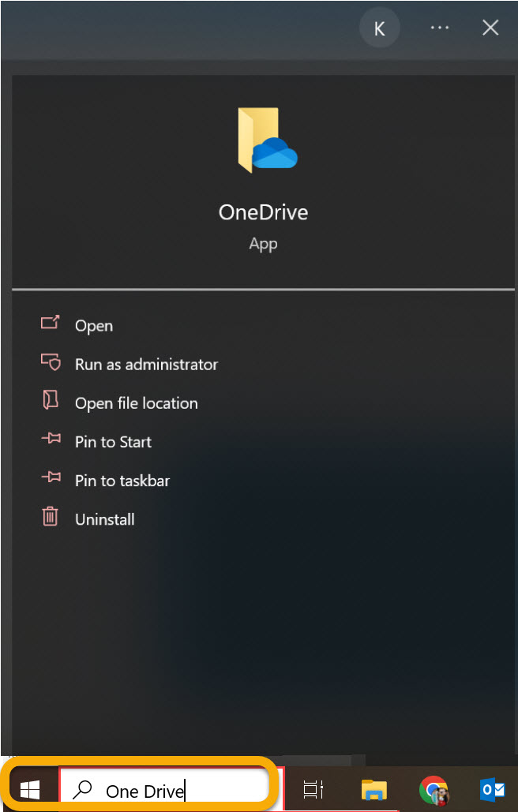Click the OneDrive app title text

click(263, 212)
